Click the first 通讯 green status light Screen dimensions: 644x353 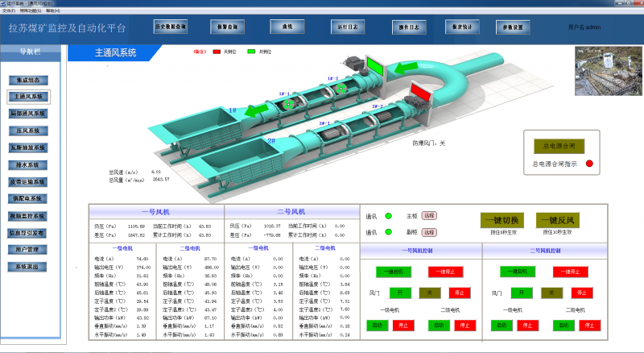pos(388,216)
